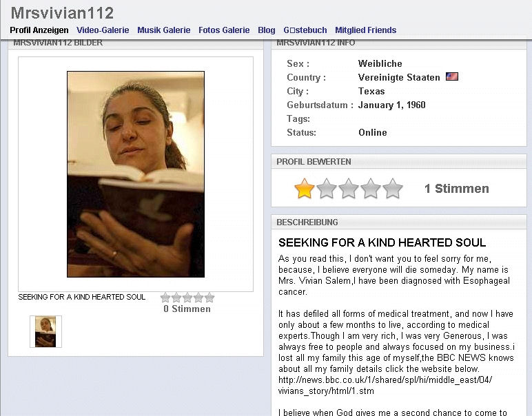Rate profile two stars
532x416 pixels.
pyautogui.click(x=327, y=189)
